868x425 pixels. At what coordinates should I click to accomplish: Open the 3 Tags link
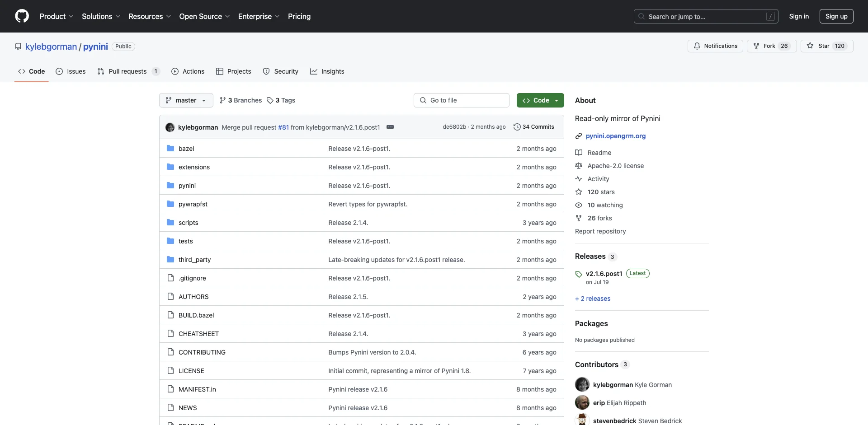click(281, 100)
